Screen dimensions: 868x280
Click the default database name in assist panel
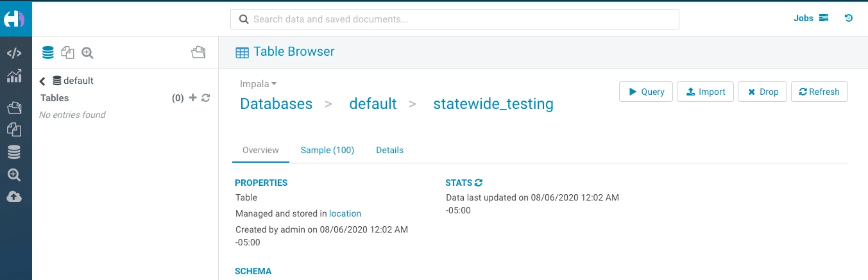pos(78,81)
